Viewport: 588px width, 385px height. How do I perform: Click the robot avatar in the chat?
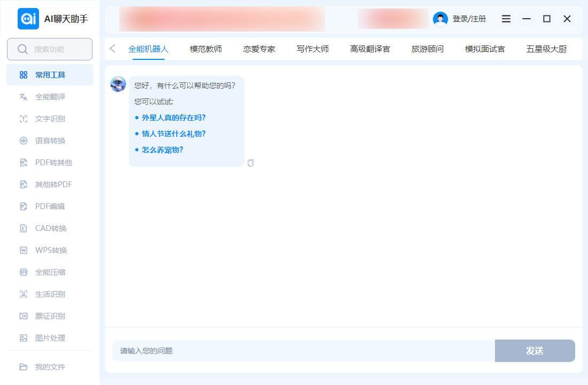(118, 84)
